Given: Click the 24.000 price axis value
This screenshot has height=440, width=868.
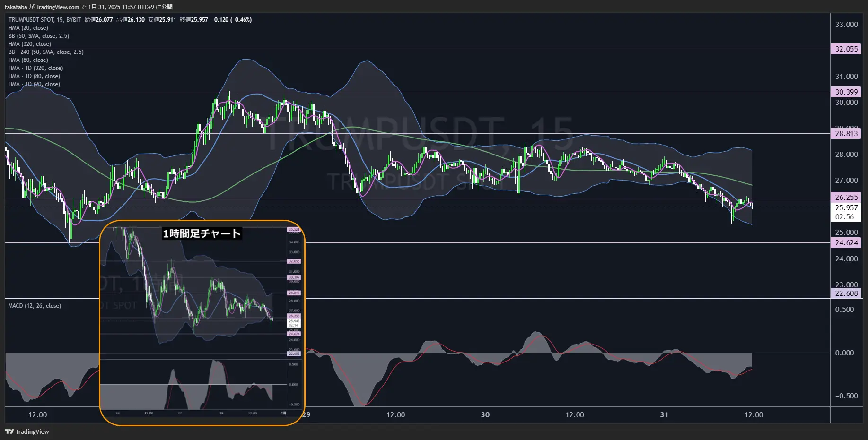Looking at the screenshot, I should point(846,259).
